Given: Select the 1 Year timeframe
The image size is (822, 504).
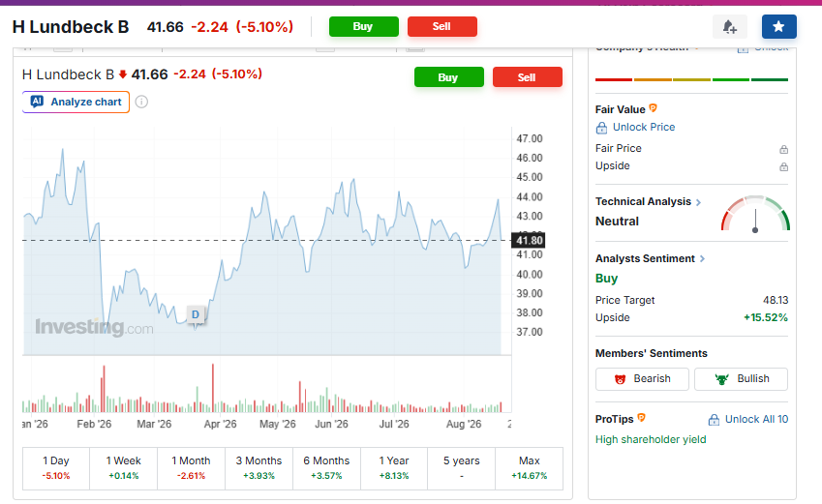Looking at the screenshot, I should [x=394, y=468].
